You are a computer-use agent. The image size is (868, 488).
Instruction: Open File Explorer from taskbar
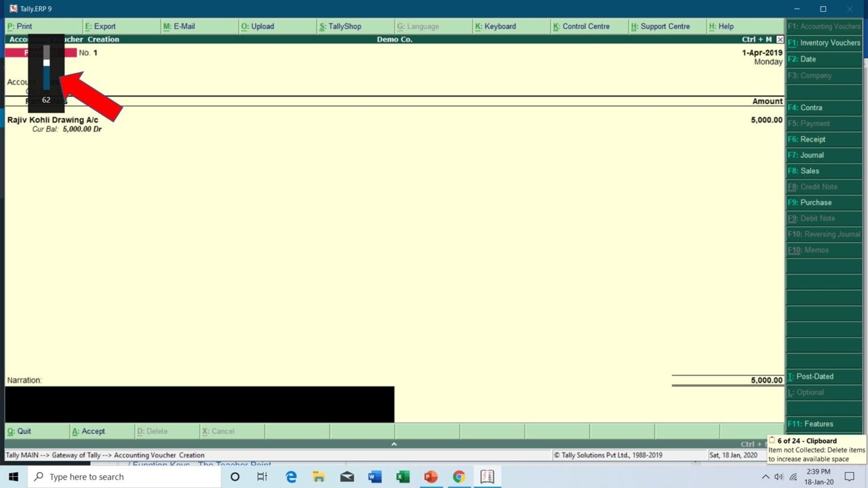click(x=319, y=477)
